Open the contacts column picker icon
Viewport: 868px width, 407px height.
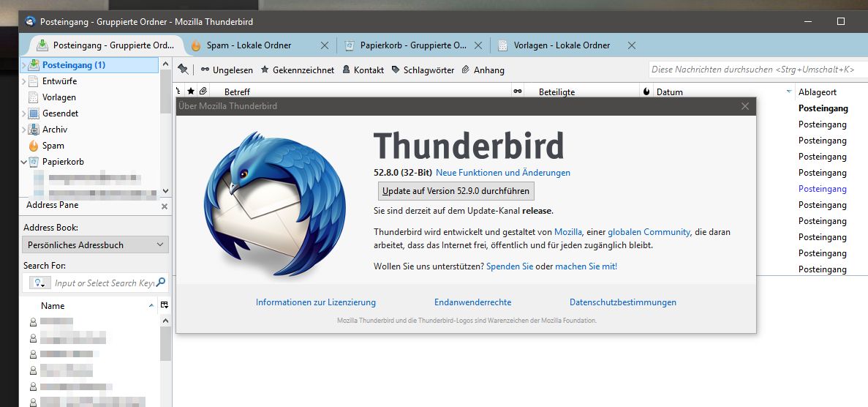pos(165,305)
